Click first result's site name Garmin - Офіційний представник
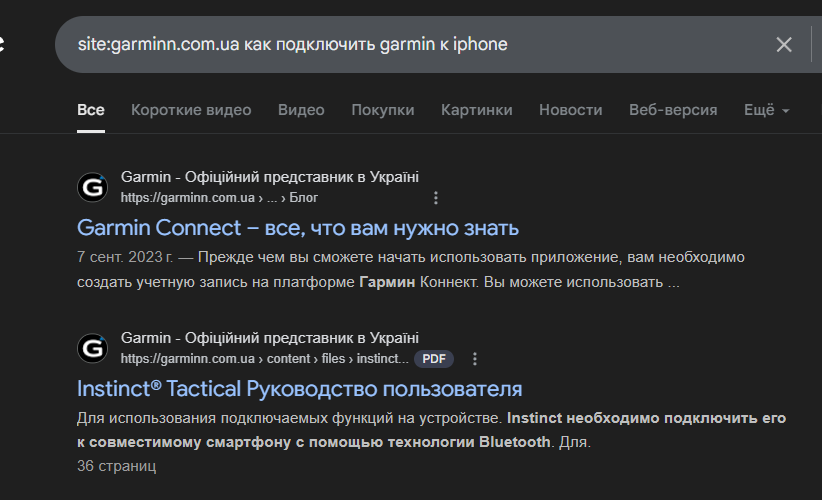Image resolution: width=822 pixels, height=500 pixels. 269,177
